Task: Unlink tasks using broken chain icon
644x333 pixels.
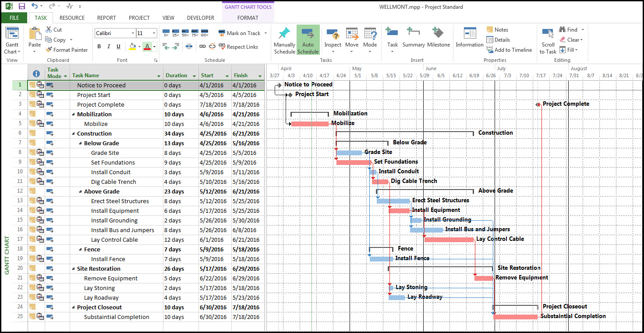Action: pos(212,47)
